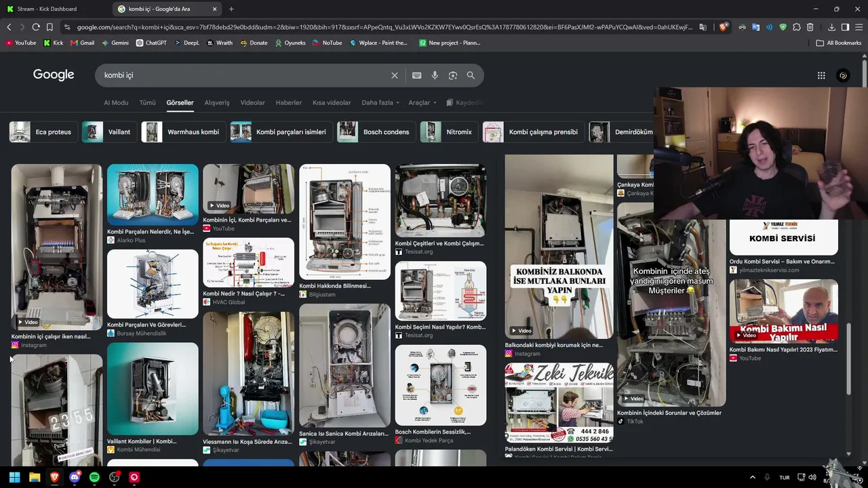Screen dimensions: 868x488
Task: Switch to the "Haberler" news tab
Action: click(x=289, y=103)
